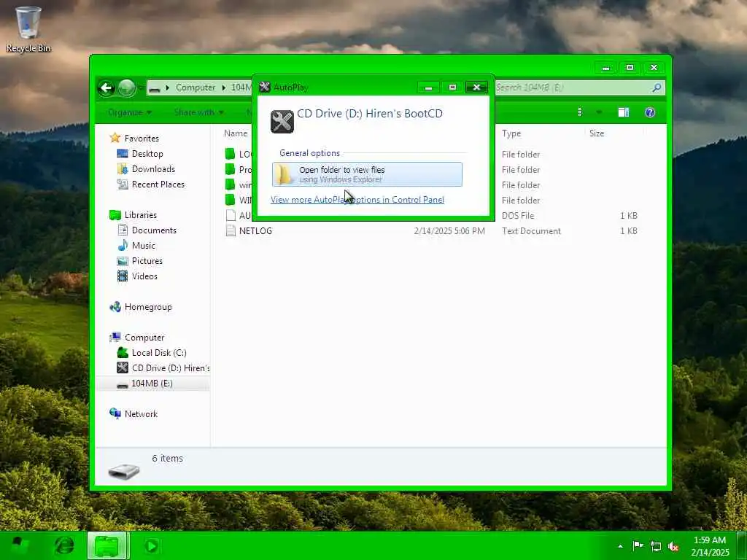Open the muted volume tray icon
This screenshot has height=560, width=747.
click(x=673, y=546)
